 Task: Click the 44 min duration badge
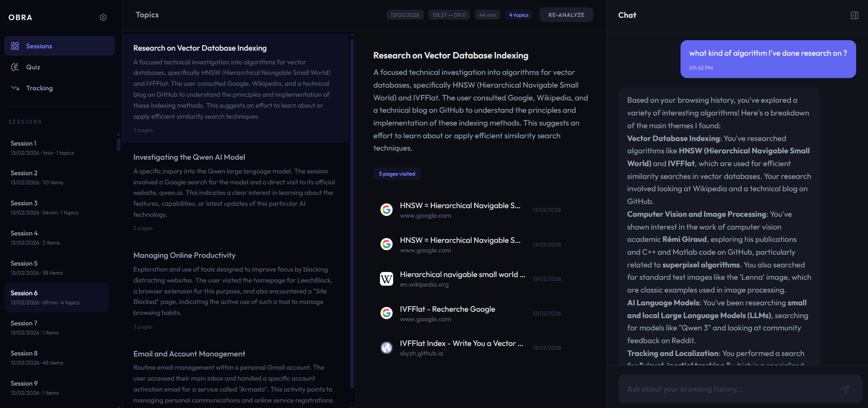[488, 15]
